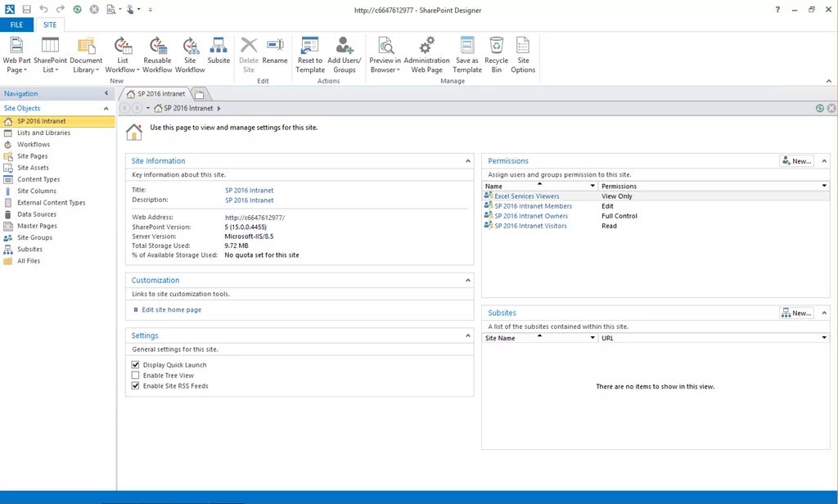Collapse the ribbon with chevron

(x=828, y=81)
